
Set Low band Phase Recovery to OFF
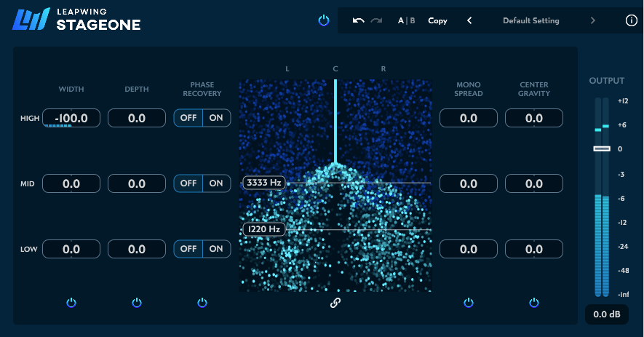[x=188, y=249]
